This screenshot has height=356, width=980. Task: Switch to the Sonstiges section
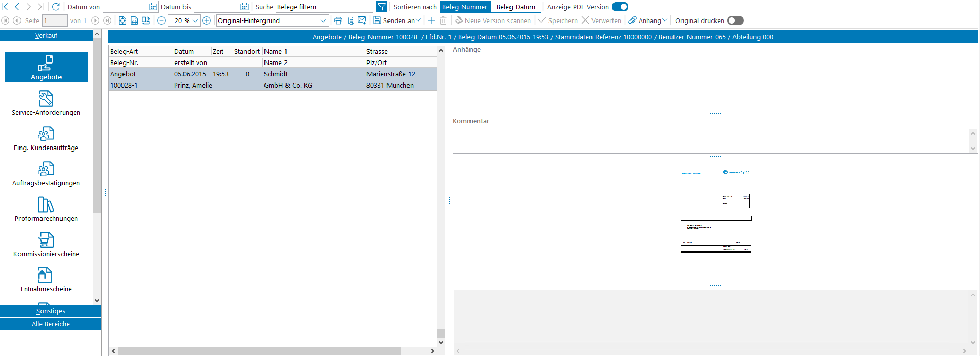(51, 311)
